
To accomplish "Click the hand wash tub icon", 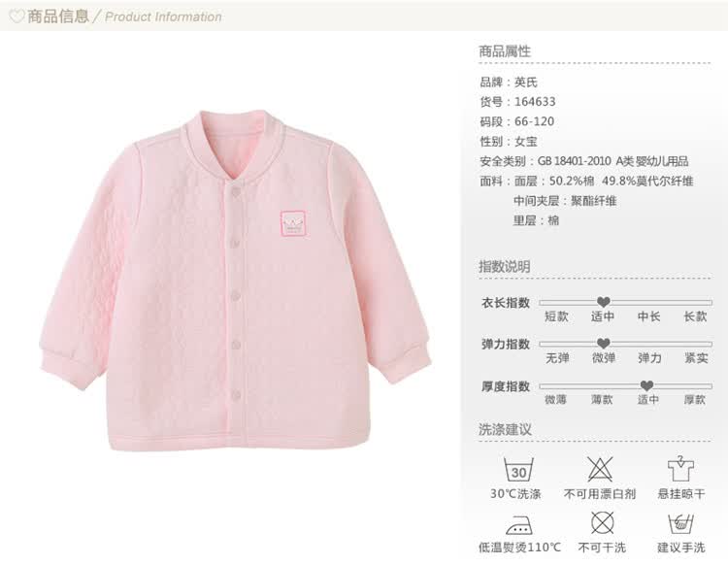I will (680, 524).
